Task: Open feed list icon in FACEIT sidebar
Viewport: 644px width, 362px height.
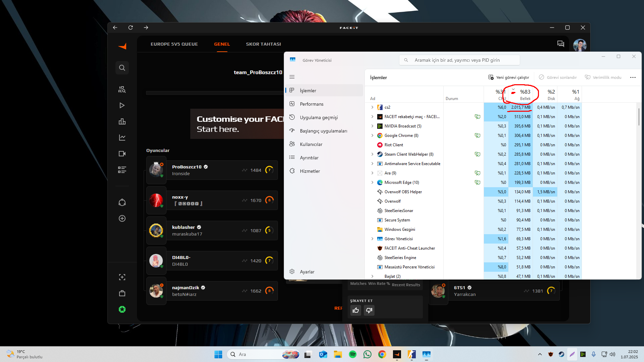Action: pos(122,170)
